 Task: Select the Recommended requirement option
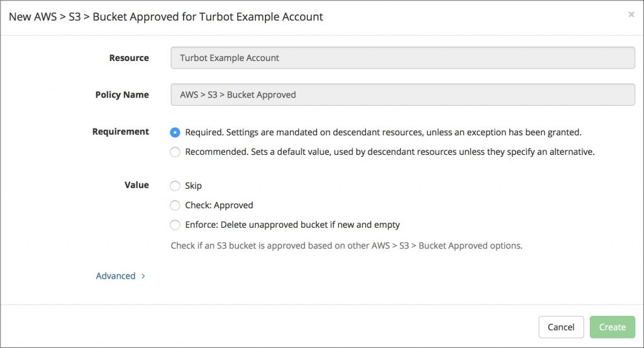[175, 152]
